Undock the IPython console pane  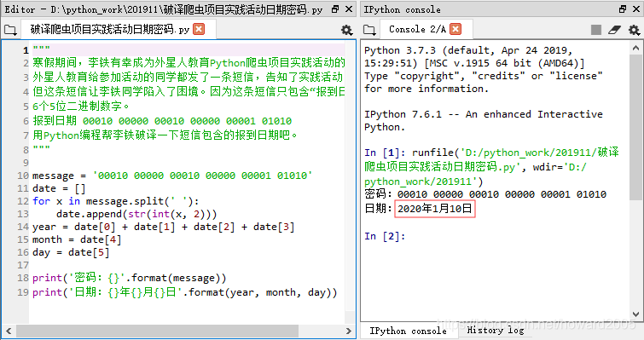[x=623, y=9]
